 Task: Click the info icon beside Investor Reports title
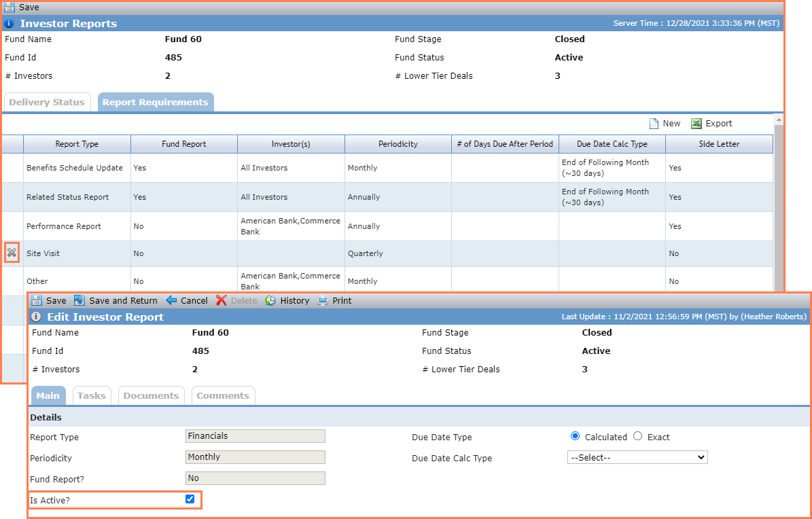[9, 23]
